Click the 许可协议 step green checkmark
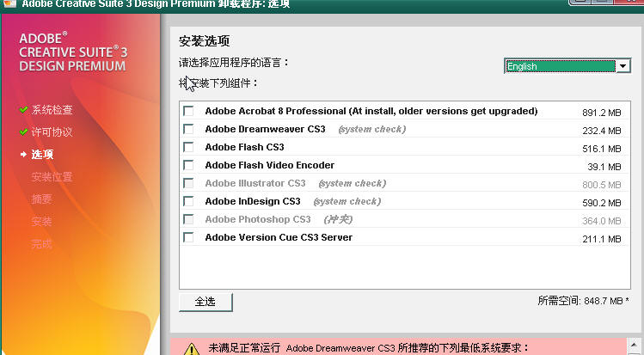 click(x=23, y=132)
